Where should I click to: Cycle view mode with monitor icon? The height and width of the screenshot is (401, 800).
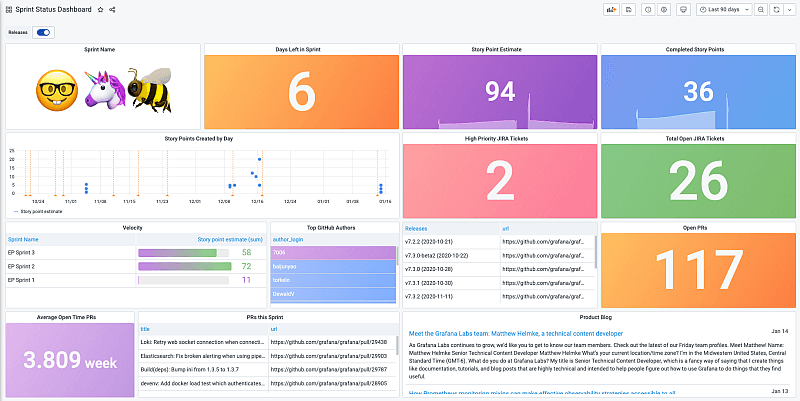tap(684, 10)
